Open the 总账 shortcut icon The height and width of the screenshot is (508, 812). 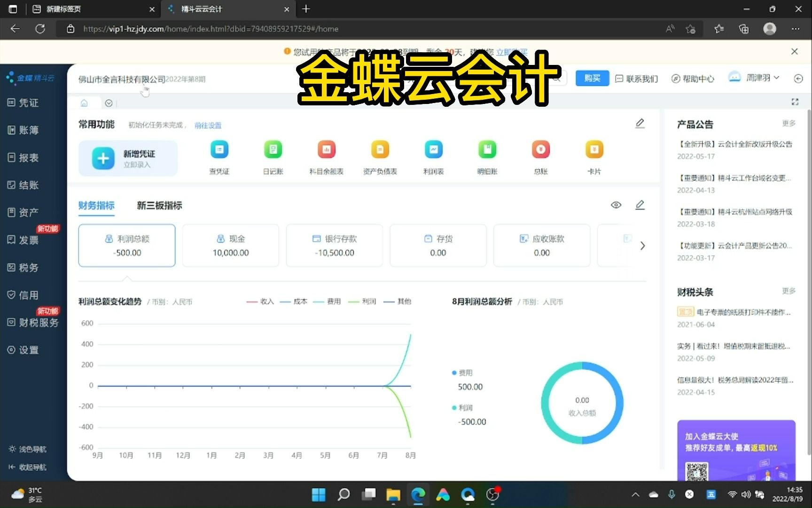pyautogui.click(x=541, y=150)
